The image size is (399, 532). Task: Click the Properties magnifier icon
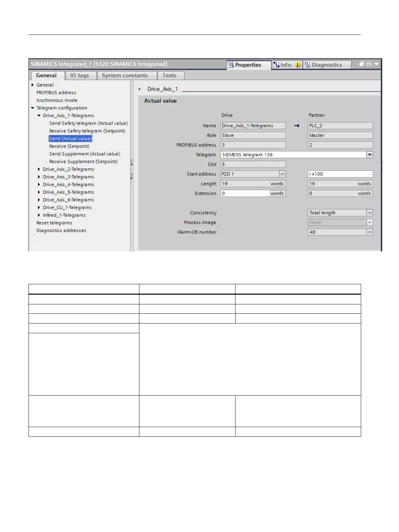[231, 65]
